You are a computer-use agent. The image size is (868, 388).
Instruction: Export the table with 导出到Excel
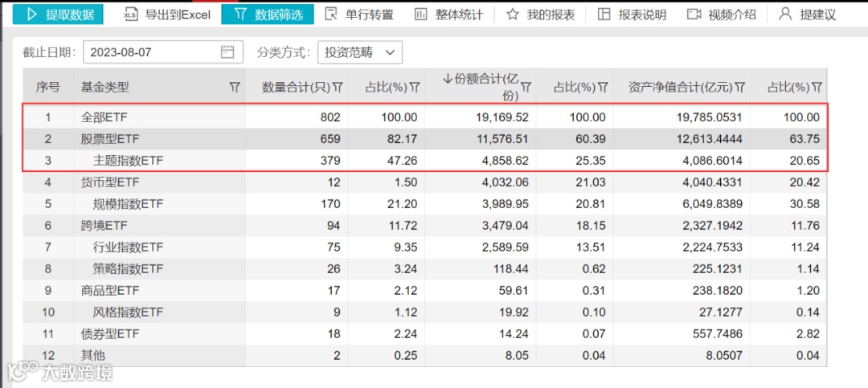(168, 14)
